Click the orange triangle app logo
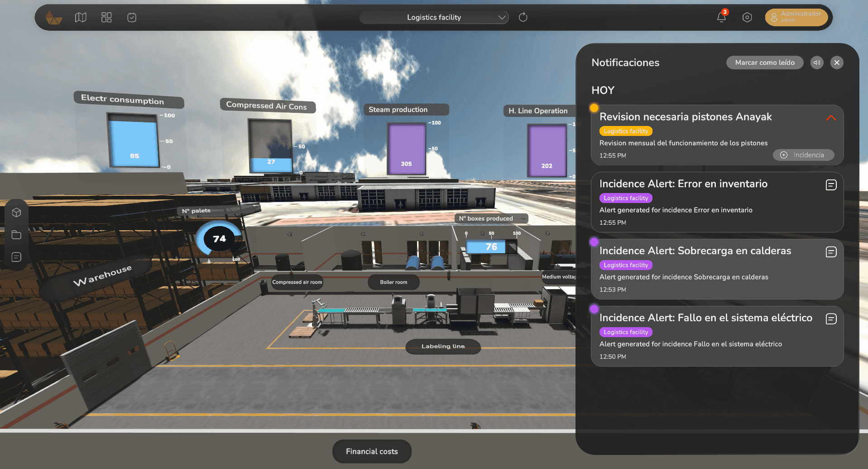The width and height of the screenshot is (868, 469). (x=54, y=18)
